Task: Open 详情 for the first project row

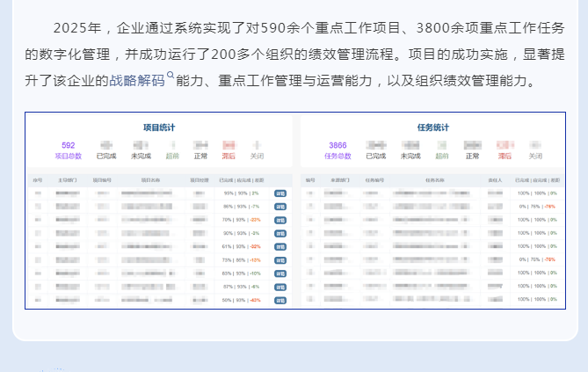Action: click(280, 193)
